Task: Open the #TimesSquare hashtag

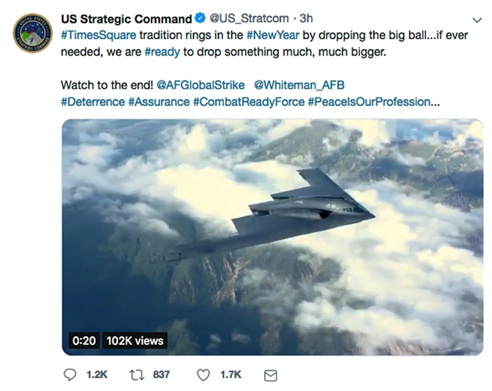Action: (98, 35)
